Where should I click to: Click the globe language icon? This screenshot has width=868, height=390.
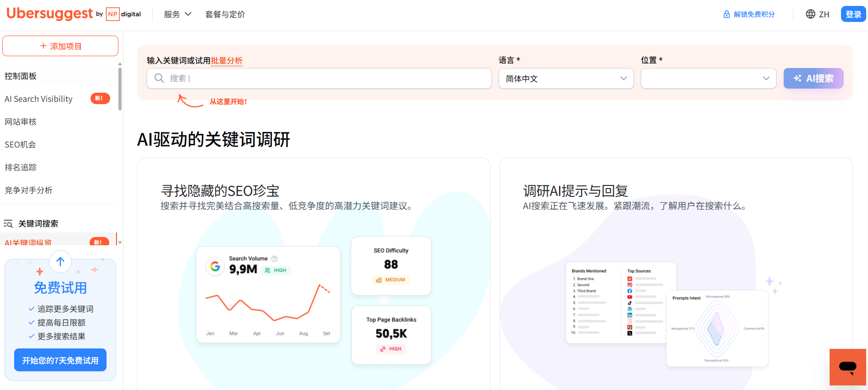[x=810, y=14]
